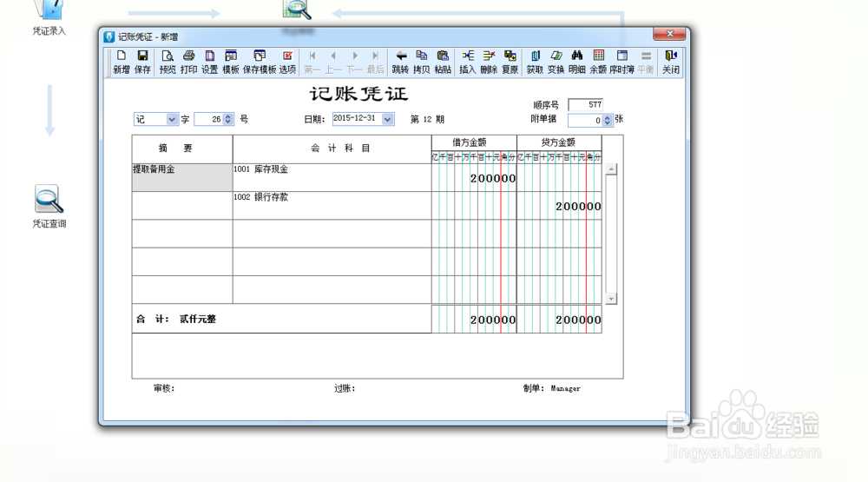868x482 pixels.
Task: Click scroll down arrow of voucher grid
Action: tap(611, 299)
